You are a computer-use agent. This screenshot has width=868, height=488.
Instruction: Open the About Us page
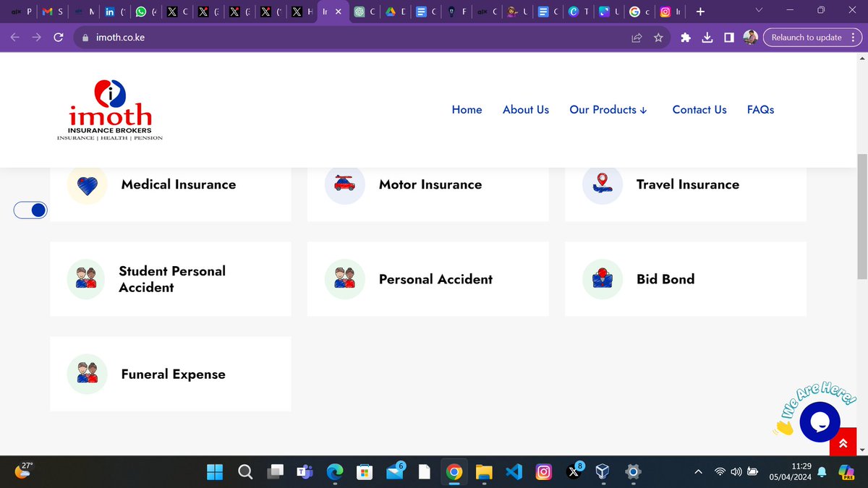coord(526,110)
